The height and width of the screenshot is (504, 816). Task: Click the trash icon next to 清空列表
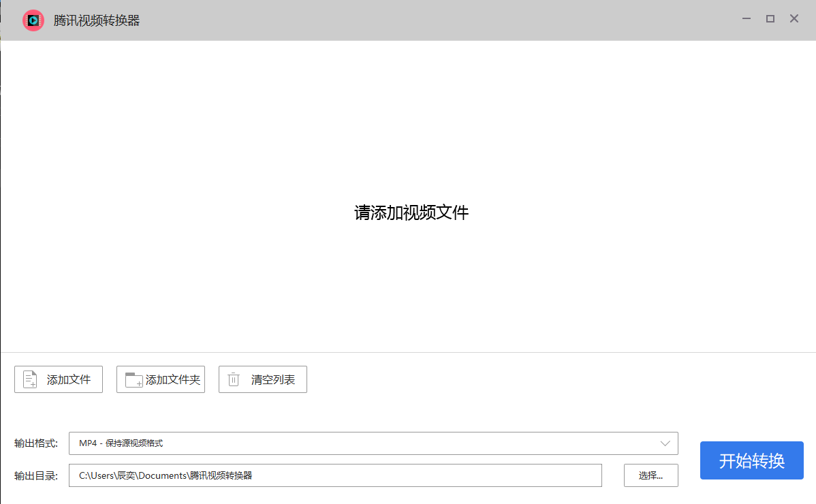[x=233, y=379]
